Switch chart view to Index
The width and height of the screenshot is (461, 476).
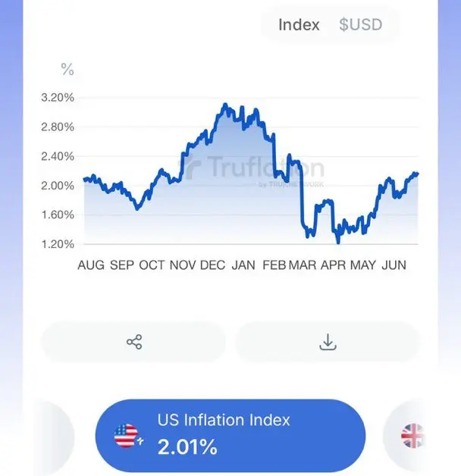(299, 24)
